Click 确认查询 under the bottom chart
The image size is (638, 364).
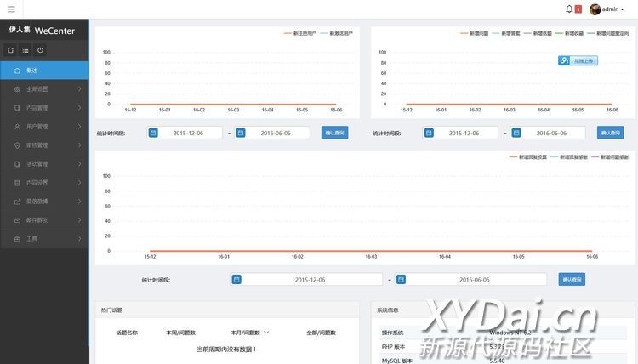point(572,280)
